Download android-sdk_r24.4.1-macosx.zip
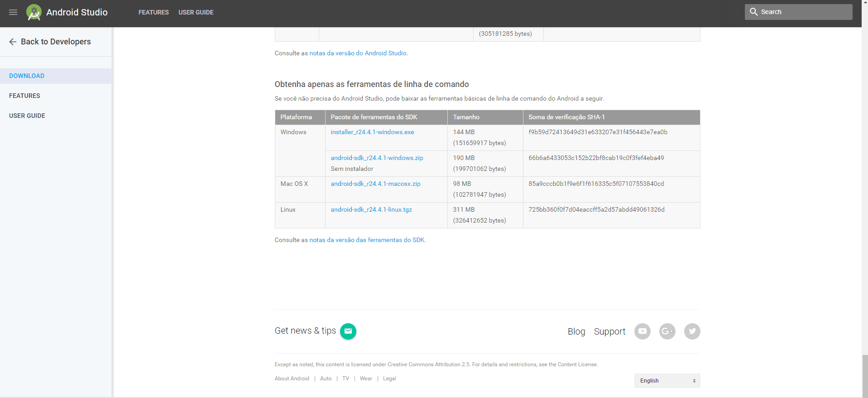The height and width of the screenshot is (398, 868). pos(375,184)
